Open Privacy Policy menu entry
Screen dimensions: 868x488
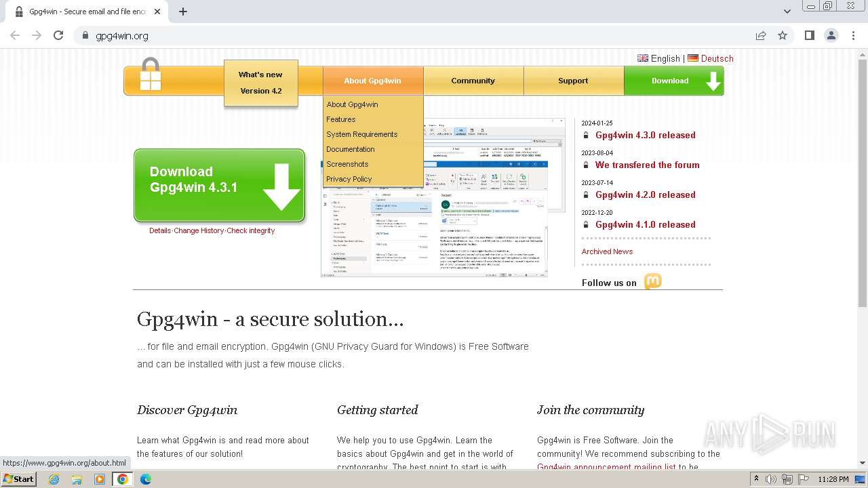[349, 179]
